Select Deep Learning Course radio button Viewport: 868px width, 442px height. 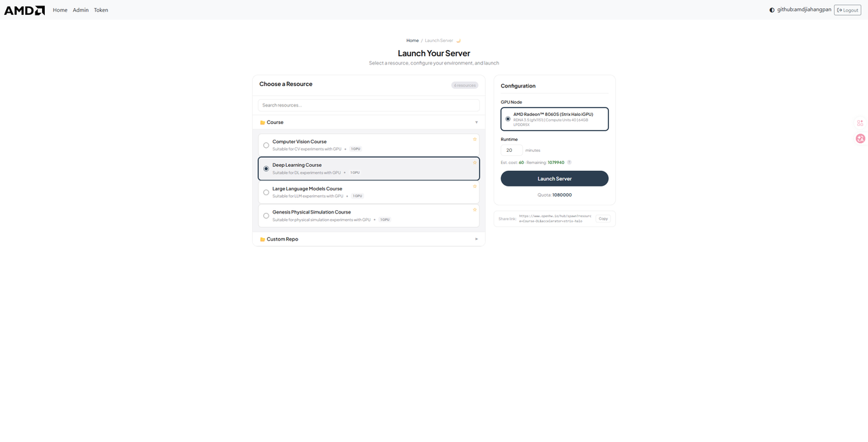click(x=266, y=169)
